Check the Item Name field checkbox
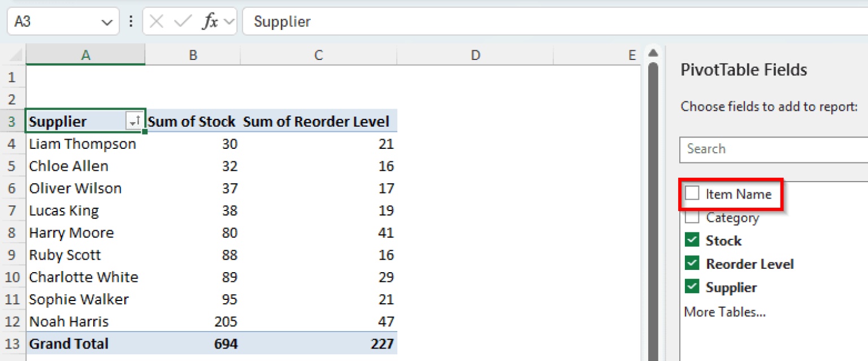Image resolution: width=868 pixels, height=361 pixels. point(692,193)
